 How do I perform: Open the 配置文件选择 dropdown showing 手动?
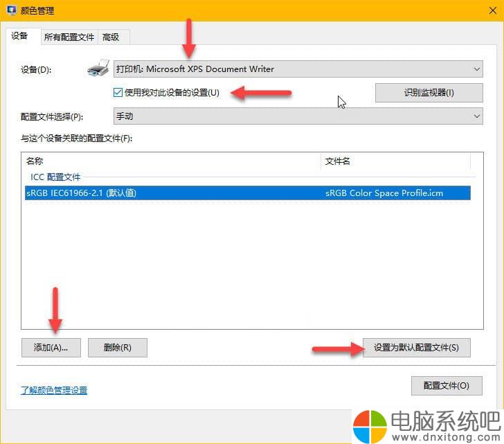coord(298,116)
